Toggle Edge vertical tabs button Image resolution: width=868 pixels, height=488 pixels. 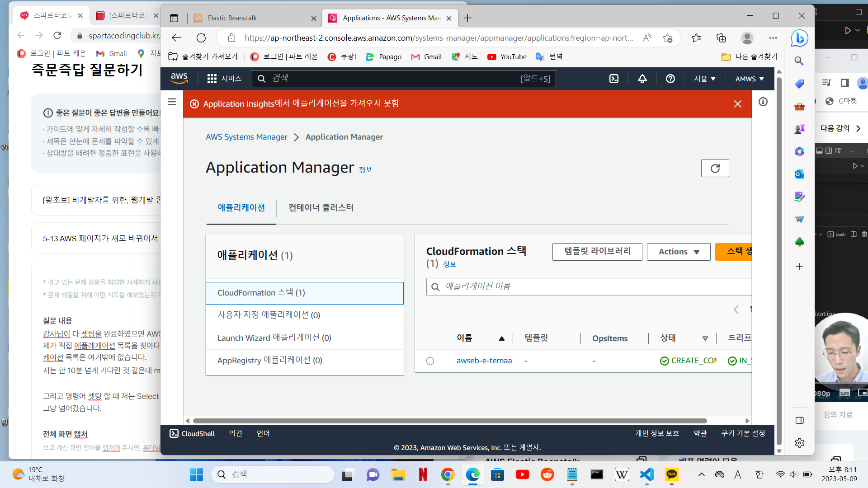pos(174,18)
